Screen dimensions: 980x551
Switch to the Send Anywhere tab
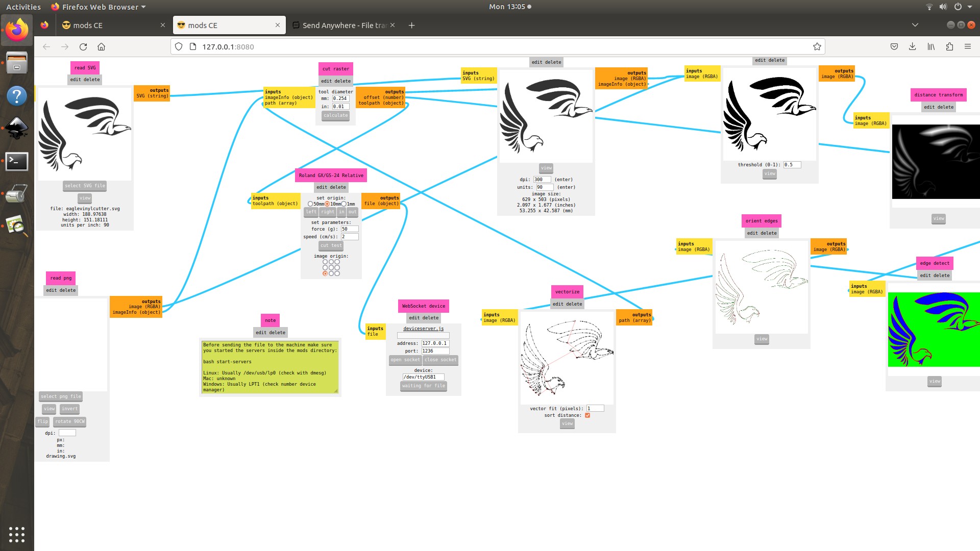(345, 25)
